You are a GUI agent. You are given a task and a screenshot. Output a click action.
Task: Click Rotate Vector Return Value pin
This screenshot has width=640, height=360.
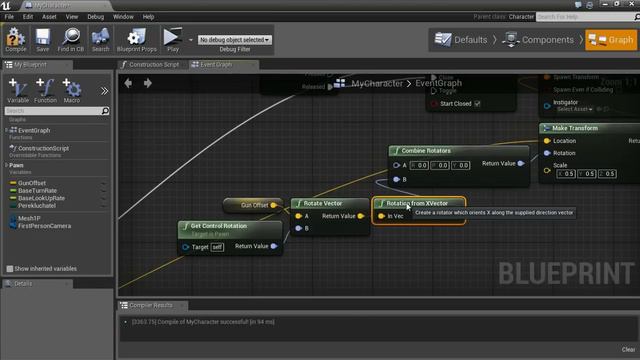click(361, 216)
